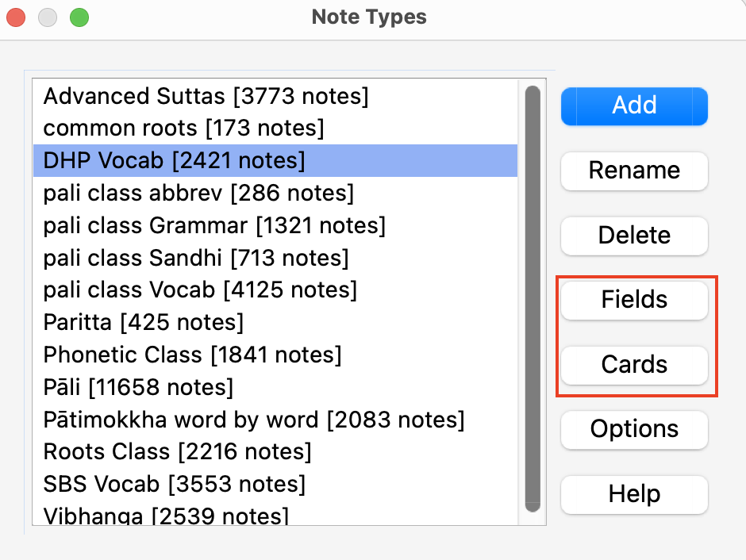This screenshot has width=746, height=560.
Task: Select the Paritta note type
Action: pos(143,322)
